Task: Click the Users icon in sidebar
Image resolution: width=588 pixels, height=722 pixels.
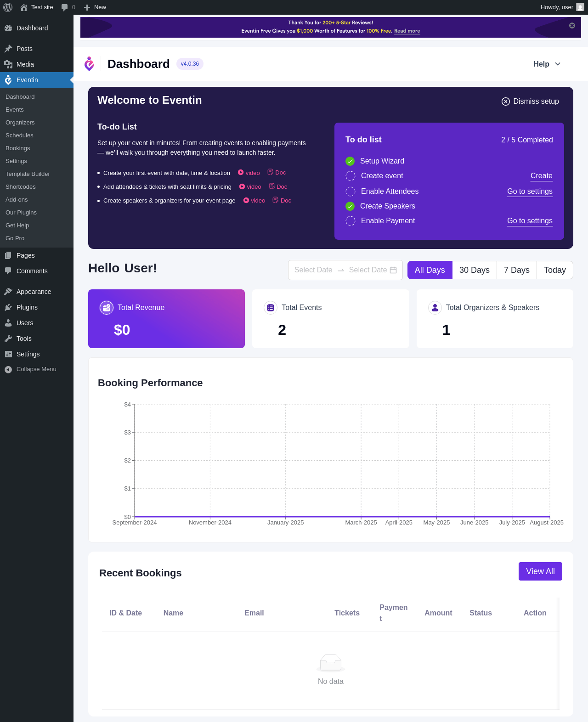Action: point(8,323)
